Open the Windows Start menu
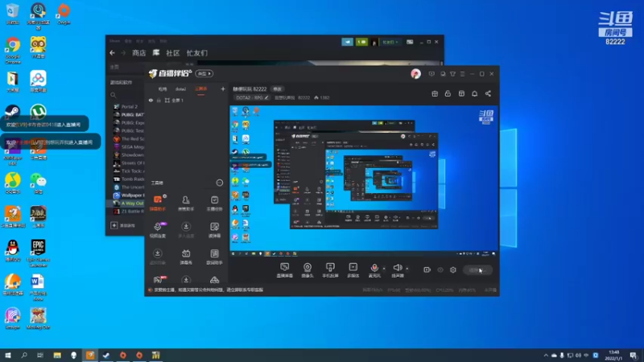 coord(8,355)
